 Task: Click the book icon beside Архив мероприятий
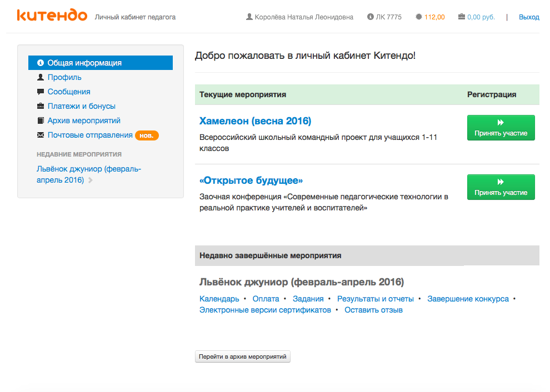[x=41, y=120]
